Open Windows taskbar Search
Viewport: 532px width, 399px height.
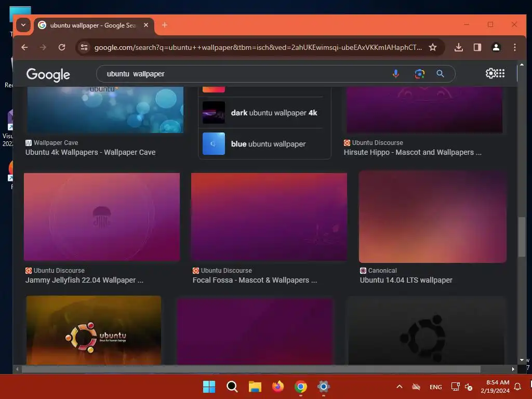click(232, 387)
